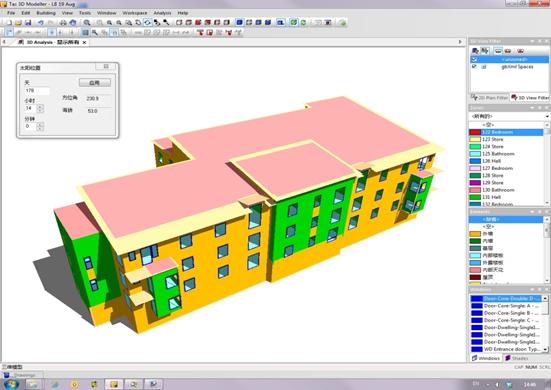This screenshot has width=551, height=390.
Task: Select the orbit rotate view tool
Action: 148,22
